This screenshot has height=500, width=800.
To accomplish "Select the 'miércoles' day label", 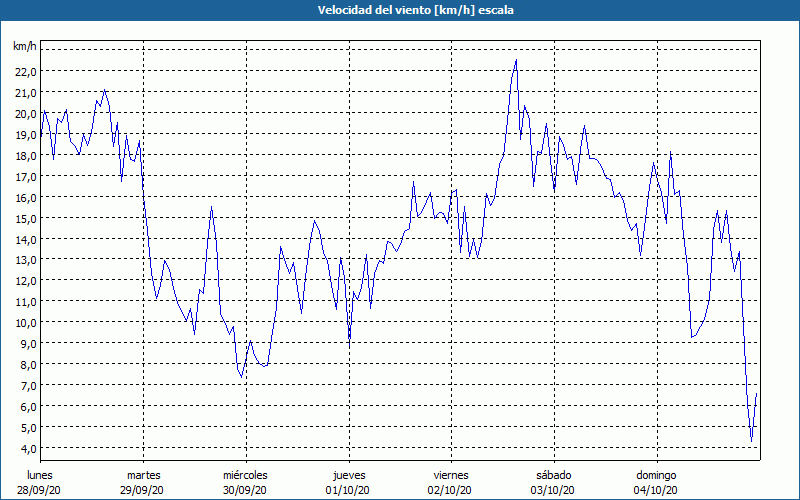I will point(245,475).
